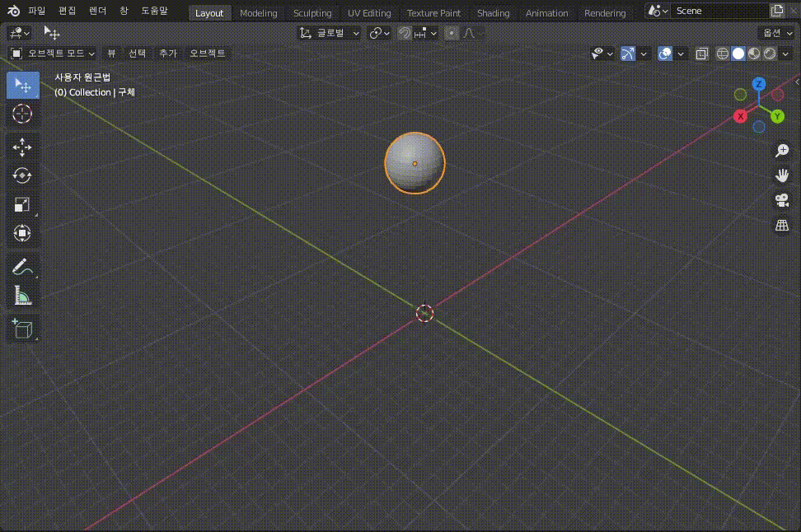Switch to the Animation workspace tab
The width and height of the screenshot is (801, 532).
pos(546,12)
